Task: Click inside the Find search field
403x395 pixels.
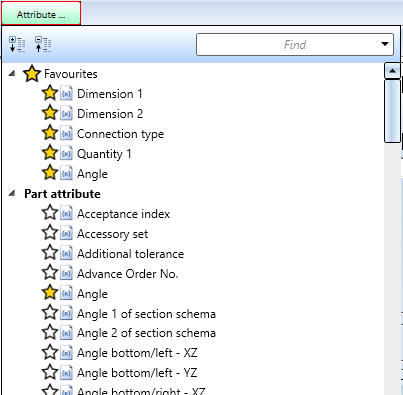Action: tap(288, 44)
